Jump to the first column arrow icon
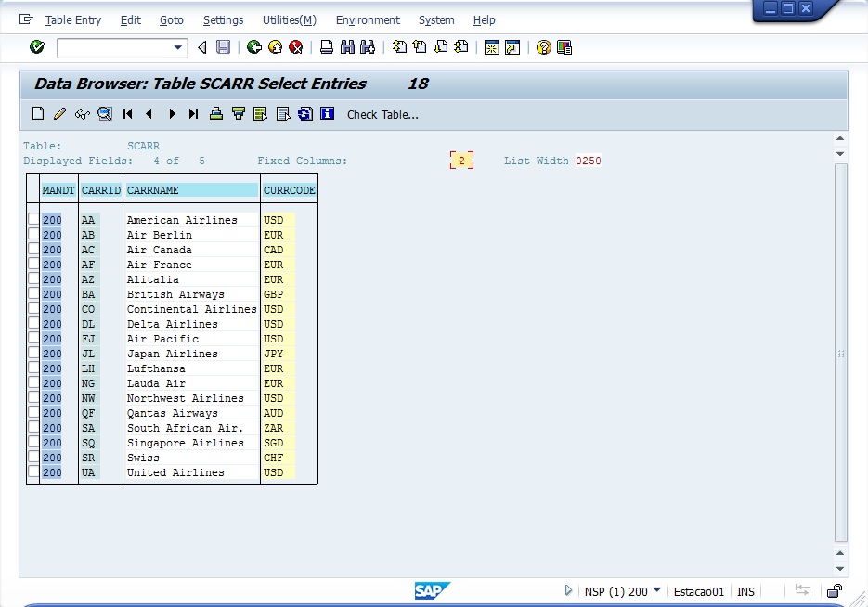The width and height of the screenshot is (868, 607). click(x=128, y=114)
